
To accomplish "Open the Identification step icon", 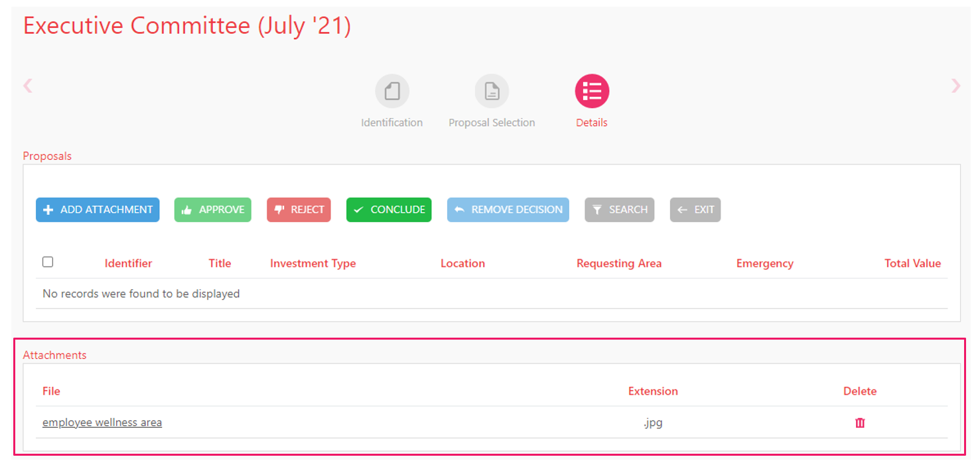I will 392,91.
